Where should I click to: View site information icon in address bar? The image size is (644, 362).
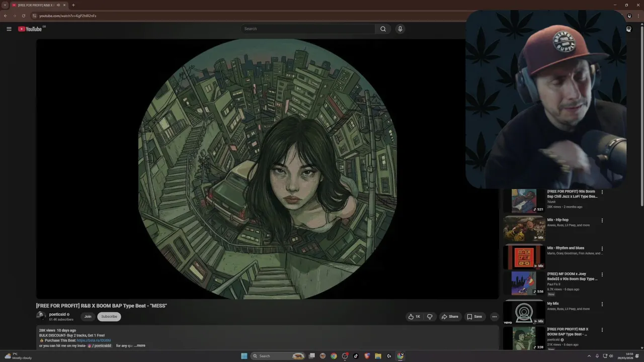tap(34, 16)
